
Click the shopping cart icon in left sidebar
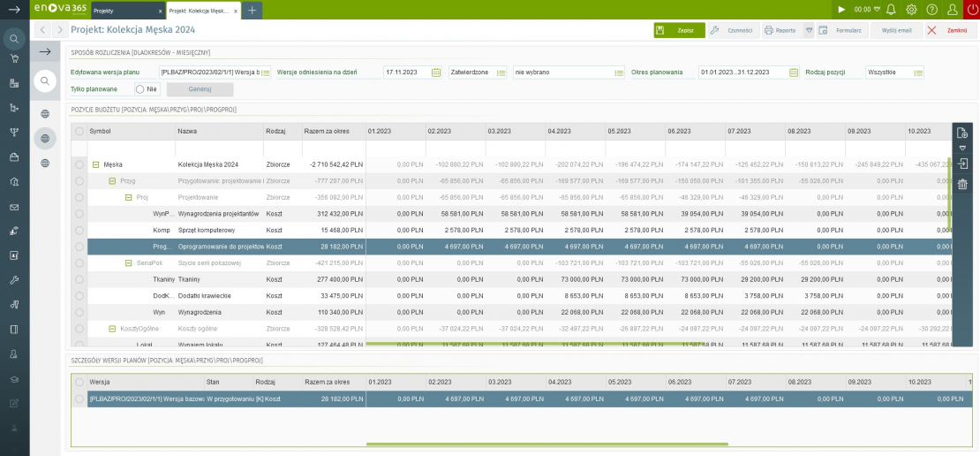pyautogui.click(x=14, y=59)
